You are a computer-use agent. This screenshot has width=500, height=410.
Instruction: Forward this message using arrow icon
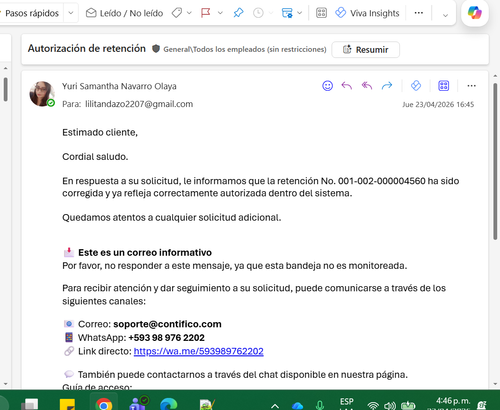click(x=387, y=86)
